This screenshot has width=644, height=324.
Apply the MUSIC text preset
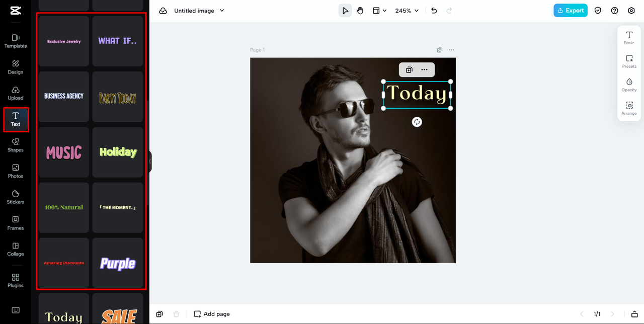coord(64,152)
